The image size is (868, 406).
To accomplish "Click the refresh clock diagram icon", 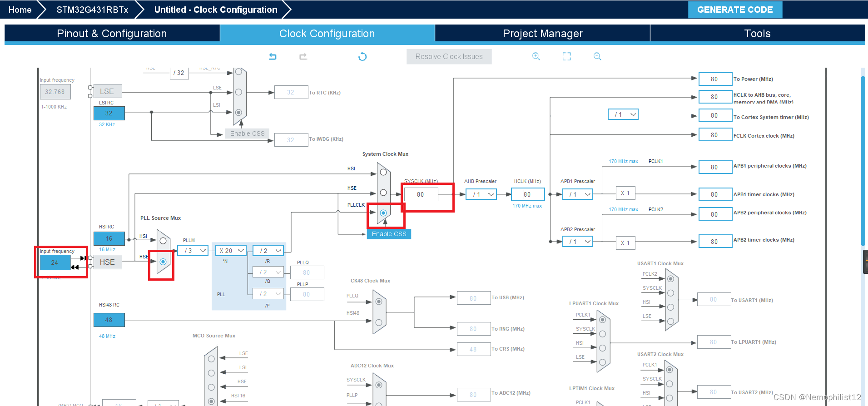I will [362, 56].
